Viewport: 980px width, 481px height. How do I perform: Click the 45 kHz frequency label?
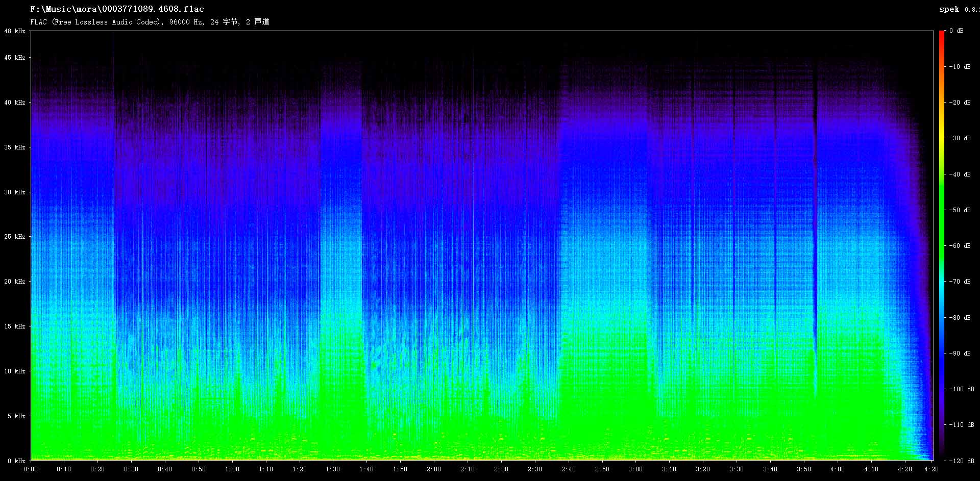(15, 58)
